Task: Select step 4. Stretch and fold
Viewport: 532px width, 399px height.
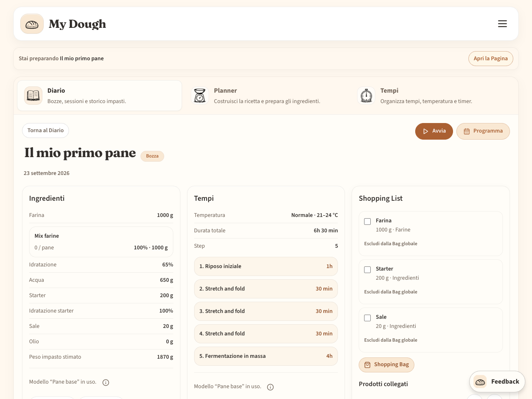Action: (x=266, y=334)
